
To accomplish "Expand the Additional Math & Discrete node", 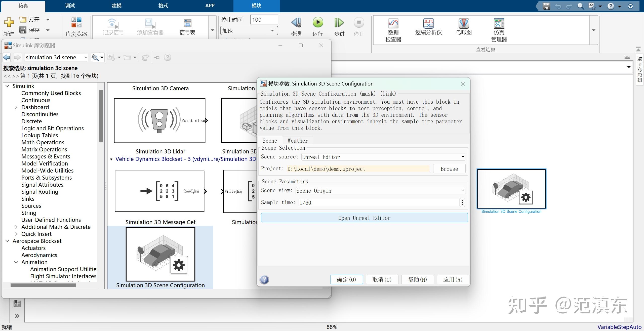I will pyautogui.click(x=16, y=227).
